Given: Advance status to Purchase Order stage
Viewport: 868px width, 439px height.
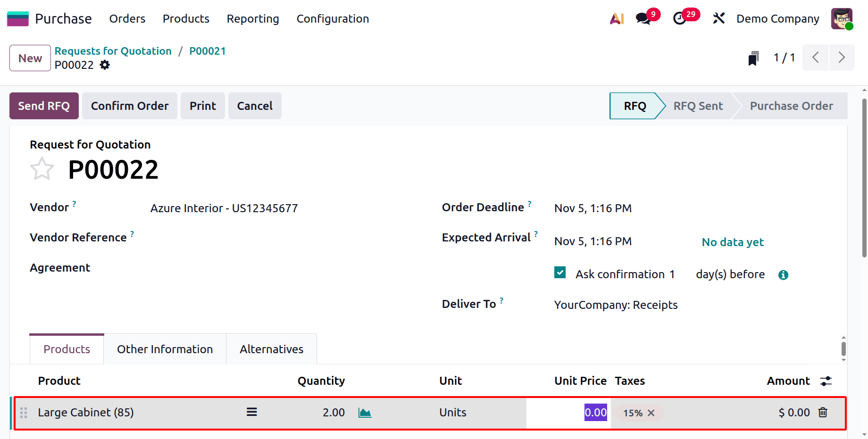Looking at the screenshot, I should [791, 106].
